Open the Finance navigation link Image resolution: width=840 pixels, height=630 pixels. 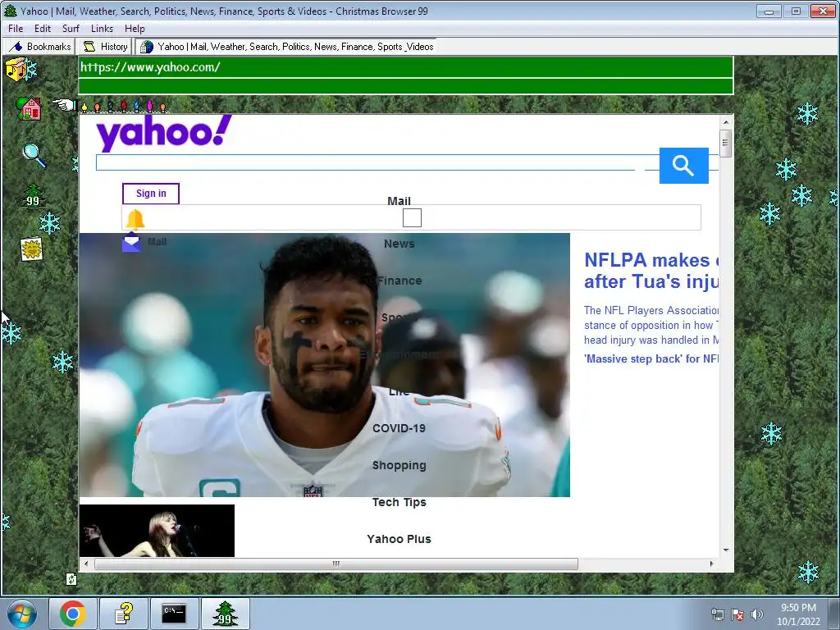[x=399, y=281]
